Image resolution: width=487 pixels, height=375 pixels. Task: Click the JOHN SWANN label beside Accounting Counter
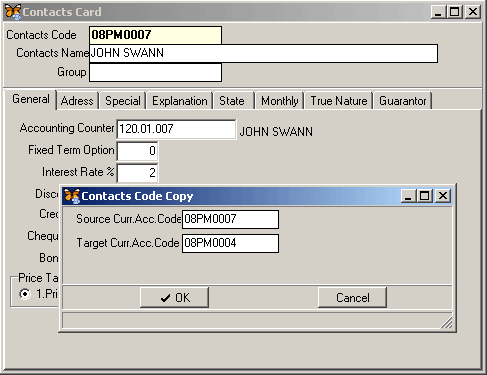pos(276,132)
